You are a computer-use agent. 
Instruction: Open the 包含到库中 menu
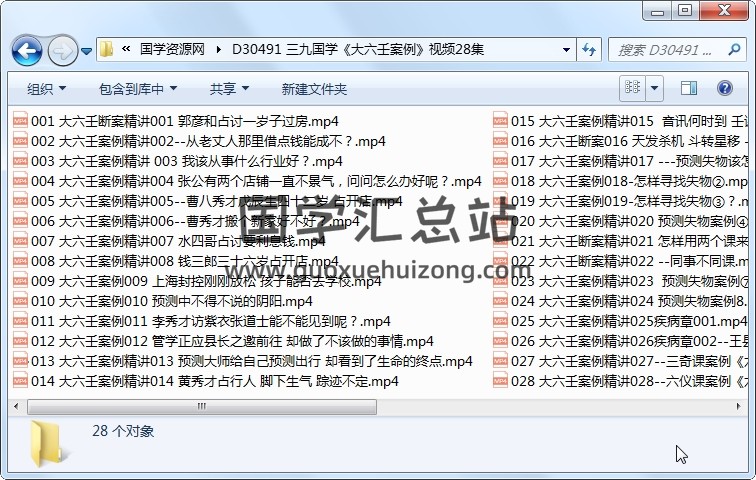138,89
